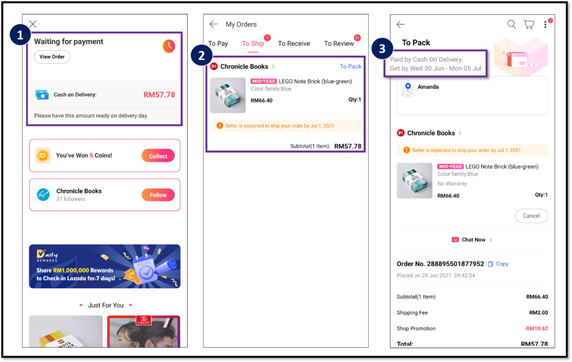Tap the copy clipboard icon

(x=490, y=264)
